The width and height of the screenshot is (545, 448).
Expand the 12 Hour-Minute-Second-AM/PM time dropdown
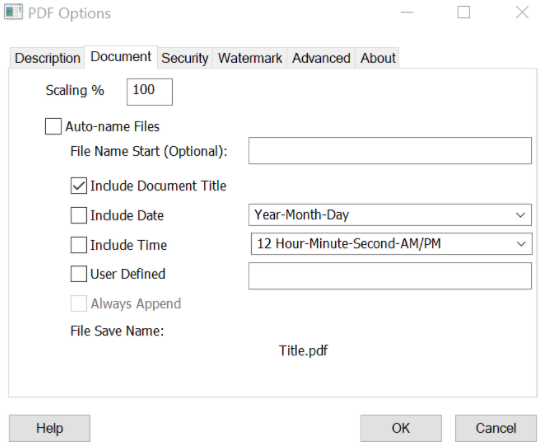[x=391, y=244]
